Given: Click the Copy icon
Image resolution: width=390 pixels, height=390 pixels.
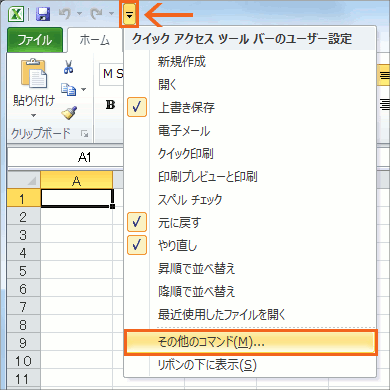Looking at the screenshot, I should [x=68, y=89].
